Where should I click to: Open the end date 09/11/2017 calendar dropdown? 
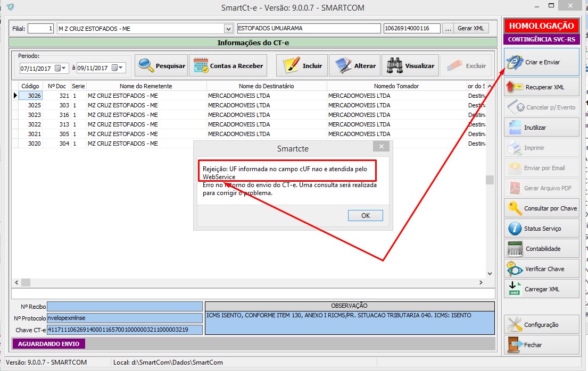pos(118,68)
